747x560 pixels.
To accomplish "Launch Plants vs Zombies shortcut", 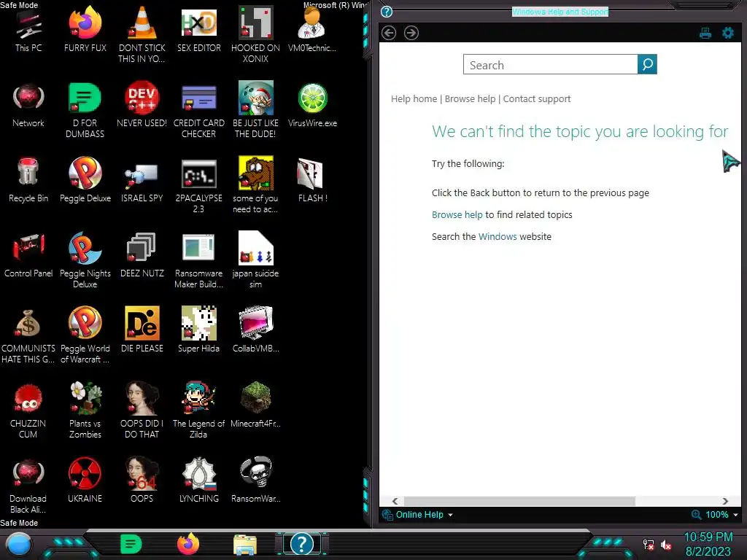I will pyautogui.click(x=85, y=411).
